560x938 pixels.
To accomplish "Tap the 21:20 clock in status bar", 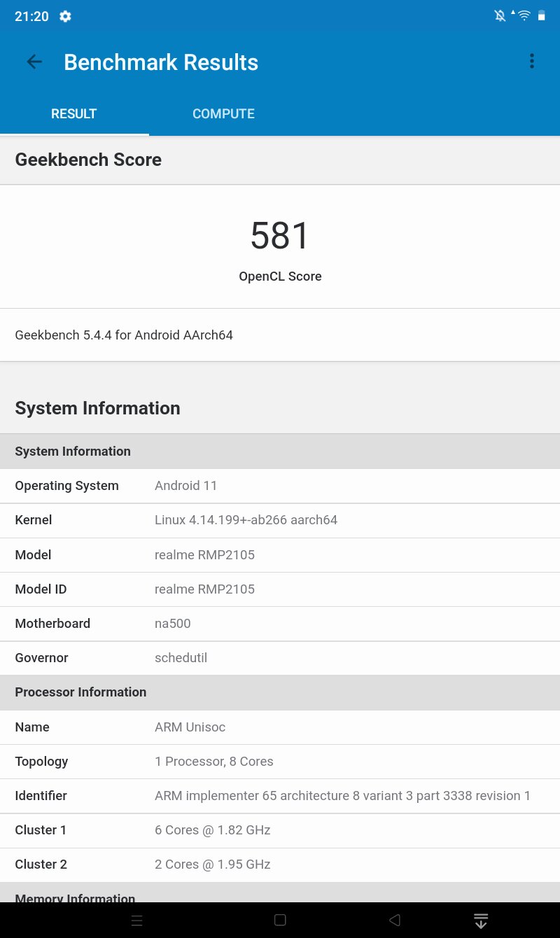I will click(31, 16).
